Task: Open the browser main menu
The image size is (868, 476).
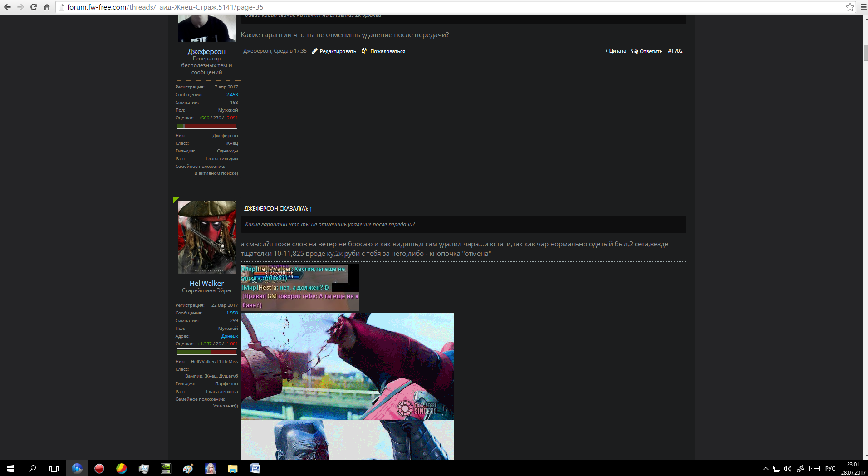Action: (x=863, y=7)
